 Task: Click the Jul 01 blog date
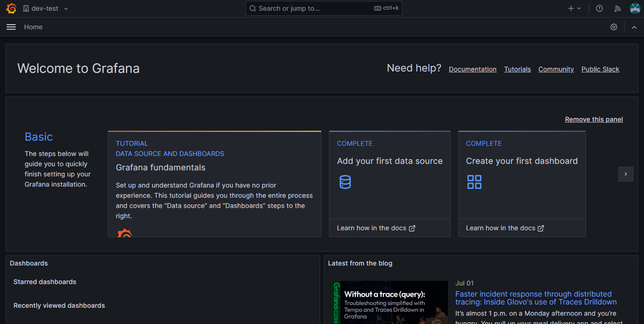coord(465,283)
